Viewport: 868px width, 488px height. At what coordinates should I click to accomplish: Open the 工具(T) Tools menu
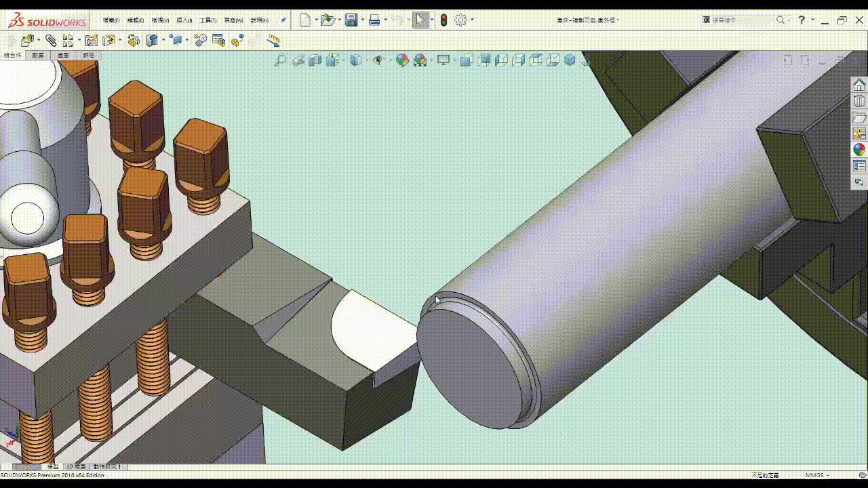click(x=208, y=20)
